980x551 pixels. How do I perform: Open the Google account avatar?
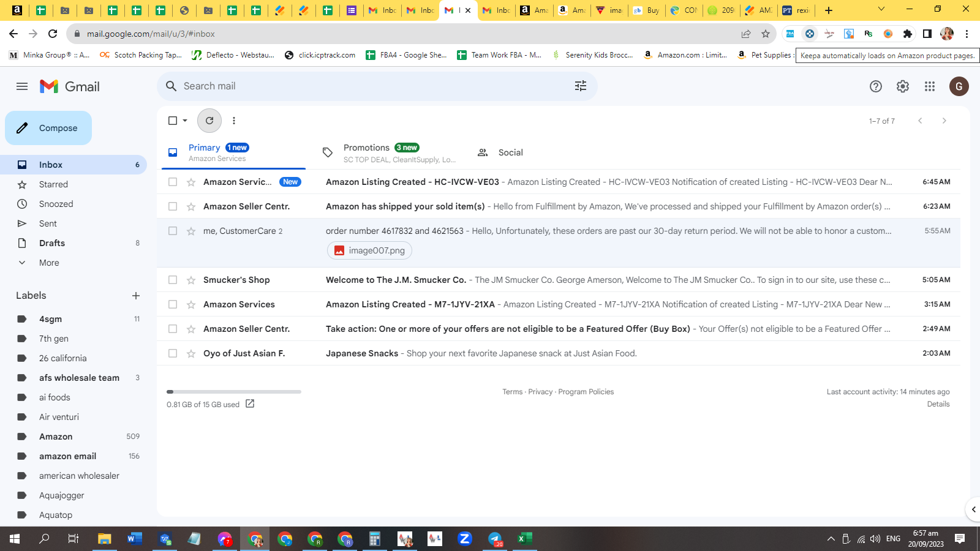[959, 86]
